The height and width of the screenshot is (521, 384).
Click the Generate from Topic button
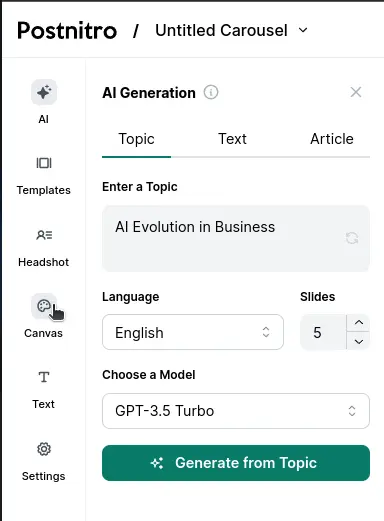236,463
